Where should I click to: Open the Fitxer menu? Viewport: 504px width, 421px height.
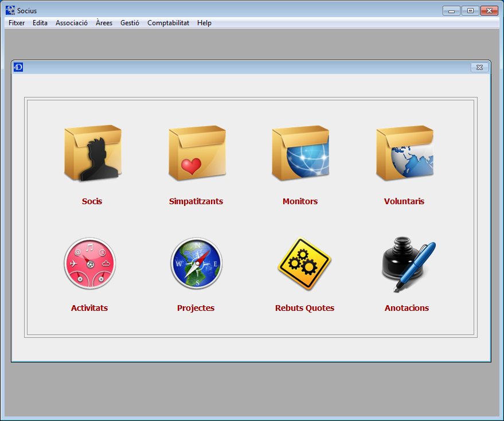click(17, 23)
